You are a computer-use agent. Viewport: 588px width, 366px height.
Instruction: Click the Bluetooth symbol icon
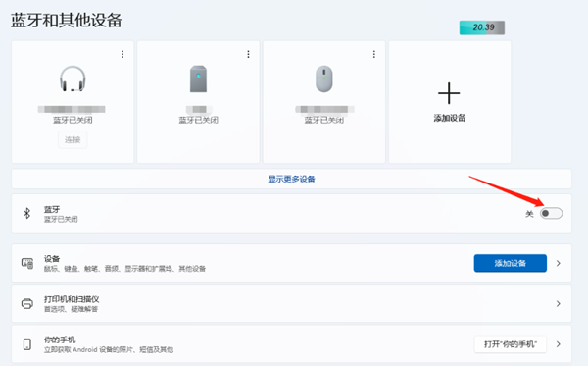click(26, 213)
